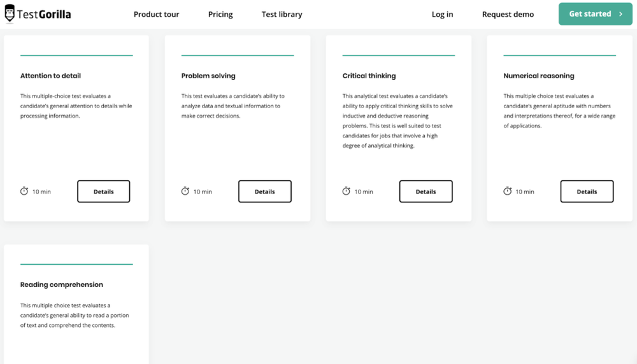Click the Attention to detail heading
Image resolution: width=637 pixels, height=364 pixels.
coord(50,76)
